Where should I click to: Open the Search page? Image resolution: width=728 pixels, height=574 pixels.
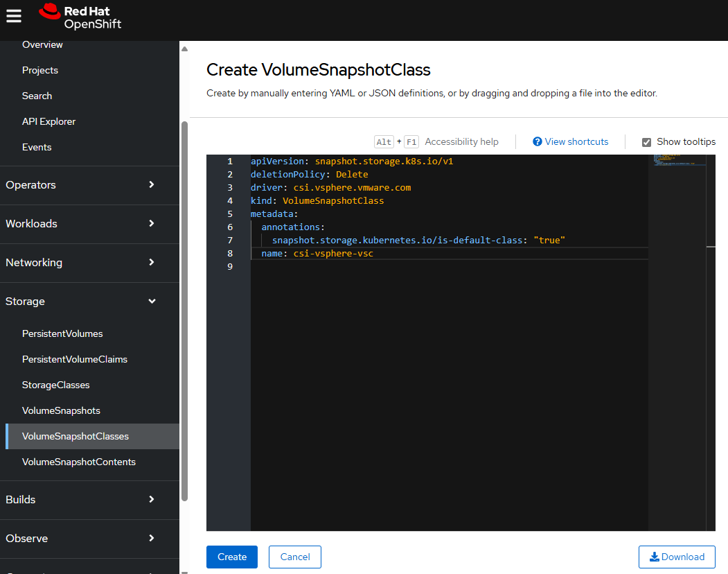[x=37, y=96]
